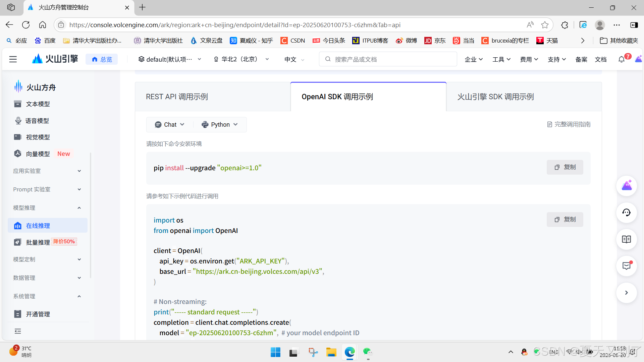Open the documentation book floating icon

click(x=626, y=239)
